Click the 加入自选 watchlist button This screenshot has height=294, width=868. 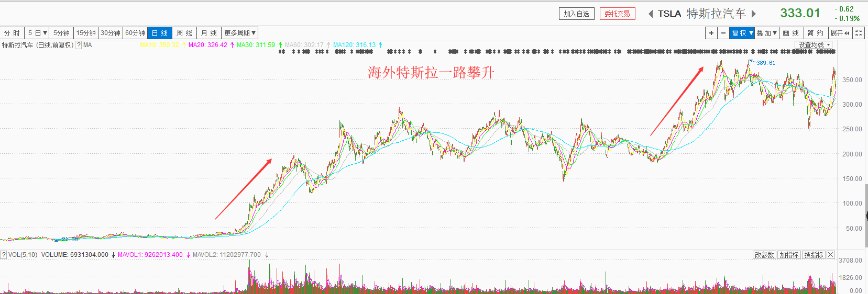pyautogui.click(x=577, y=14)
